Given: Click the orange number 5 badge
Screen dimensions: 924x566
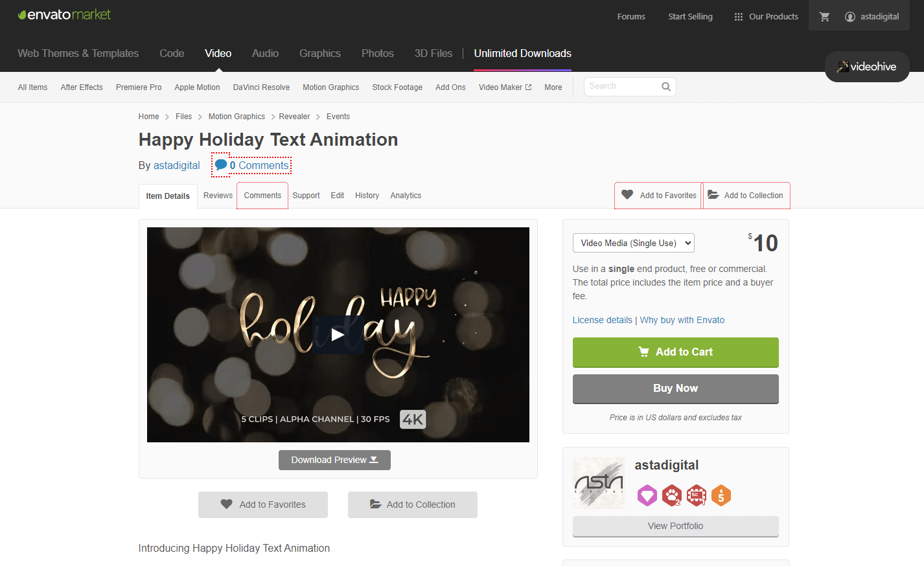Looking at the screenshot, I should [721, 495].
